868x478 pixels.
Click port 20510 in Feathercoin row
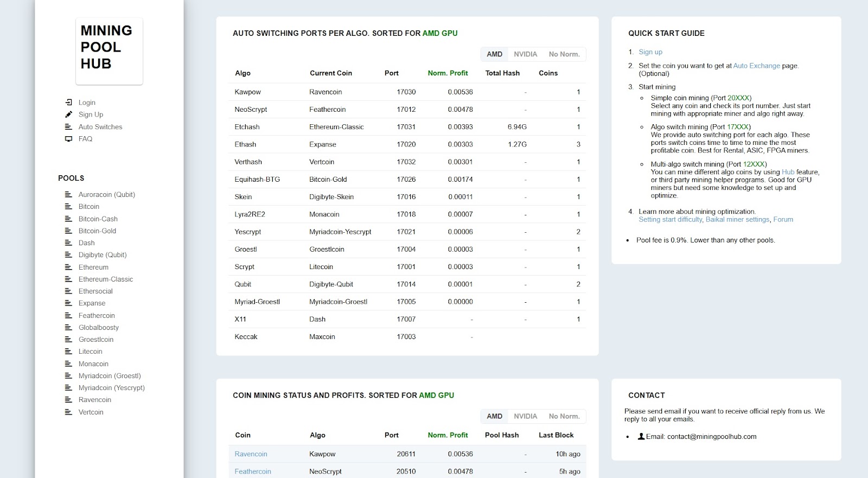point(406,471)
